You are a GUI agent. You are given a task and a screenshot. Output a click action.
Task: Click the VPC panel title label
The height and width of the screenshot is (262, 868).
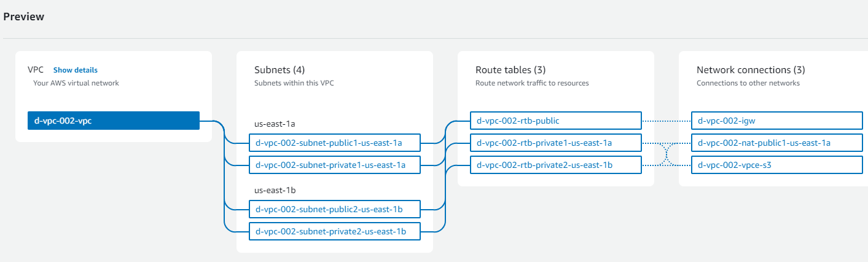point(36,70)
